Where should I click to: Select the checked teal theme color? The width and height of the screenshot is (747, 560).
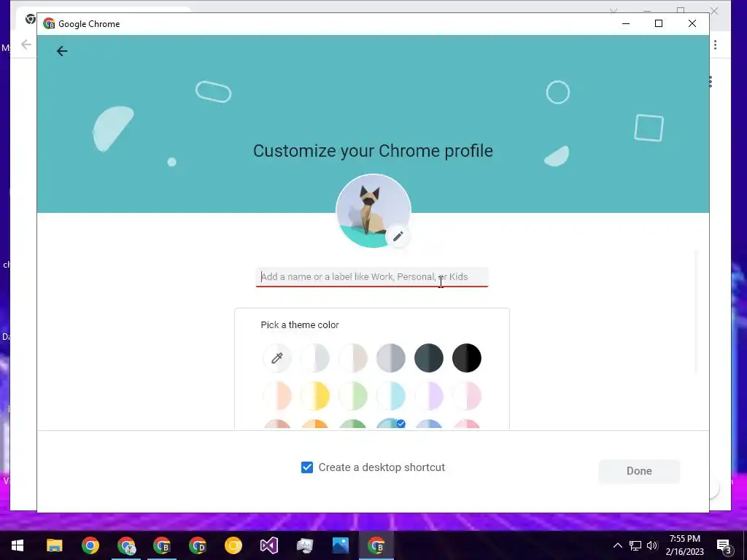[391, 424]
